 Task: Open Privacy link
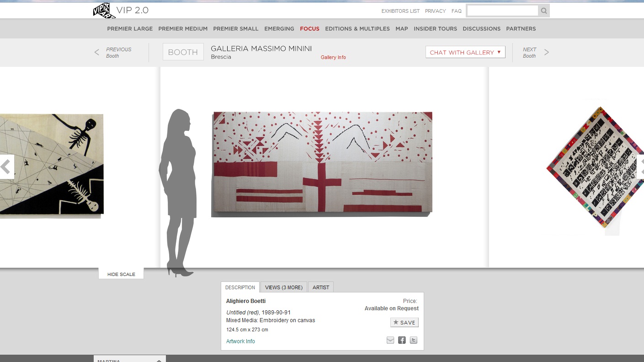tap(435, 11)
